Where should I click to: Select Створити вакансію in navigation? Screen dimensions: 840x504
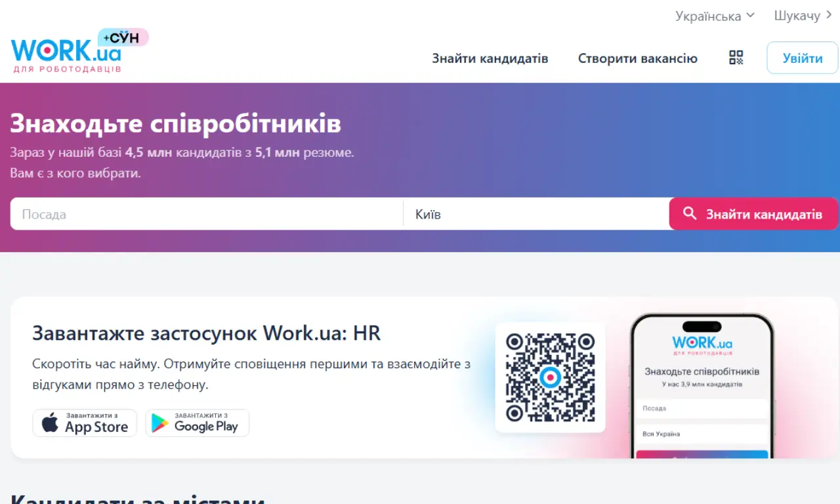637,58
